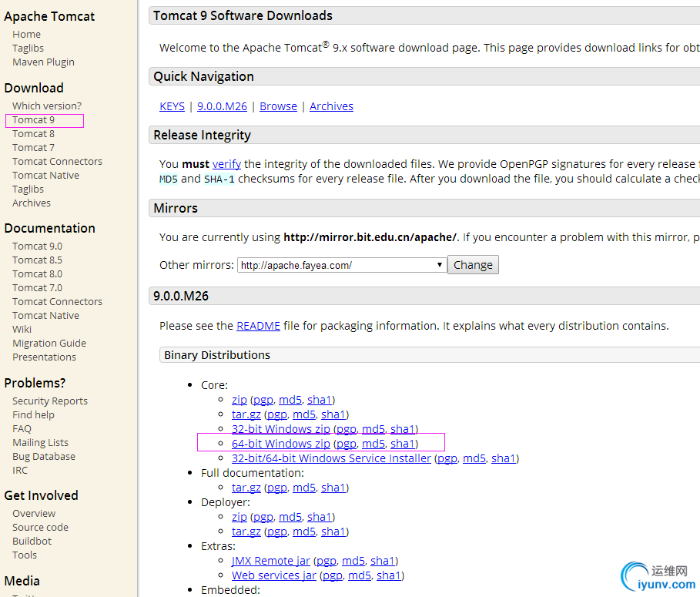Viewport: 700px width, 597px height.
Task: Select Tomcat 7 in Download section
Action: pyautogui.click(x=33, y=147)
